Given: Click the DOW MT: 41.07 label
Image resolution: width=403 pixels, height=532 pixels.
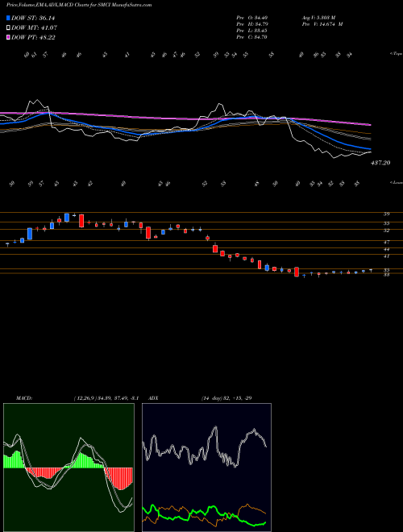Looking at the screenshot, I should 34,28.
